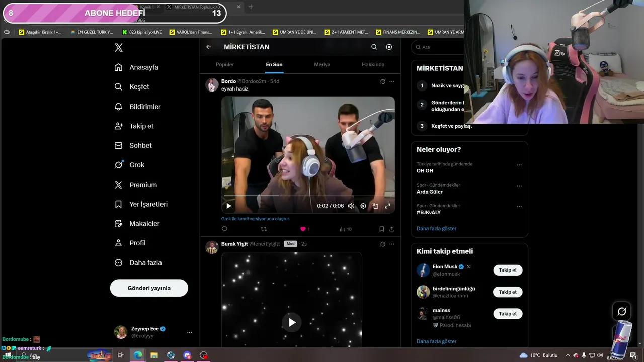Open options for the OH OH trend
Viewport: 644px width, 362px height.
pyautogui.click(x=519, y=165)
